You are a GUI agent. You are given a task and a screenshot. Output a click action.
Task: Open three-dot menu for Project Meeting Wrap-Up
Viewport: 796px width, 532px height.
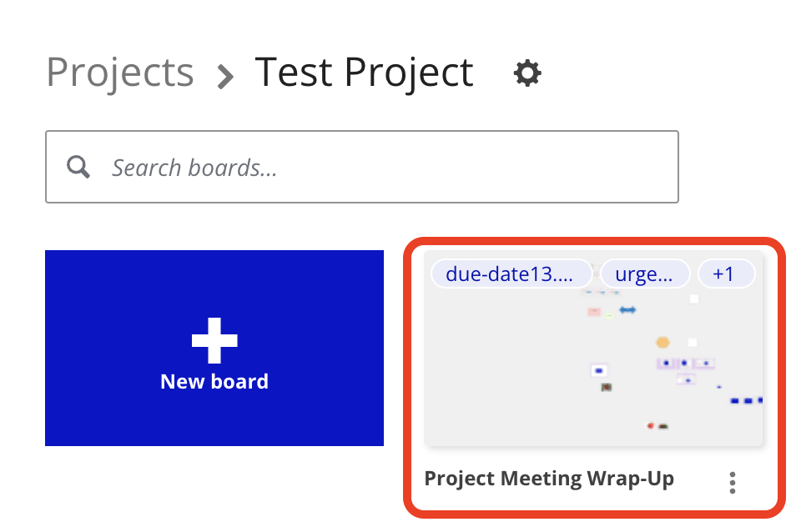point(732,482)
